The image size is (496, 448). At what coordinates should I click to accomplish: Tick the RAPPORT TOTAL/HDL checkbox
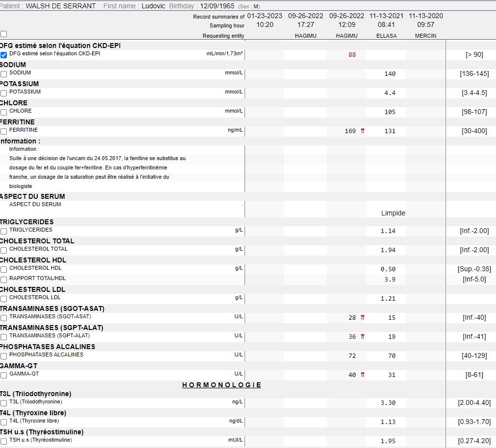click(x=4, y=279)
